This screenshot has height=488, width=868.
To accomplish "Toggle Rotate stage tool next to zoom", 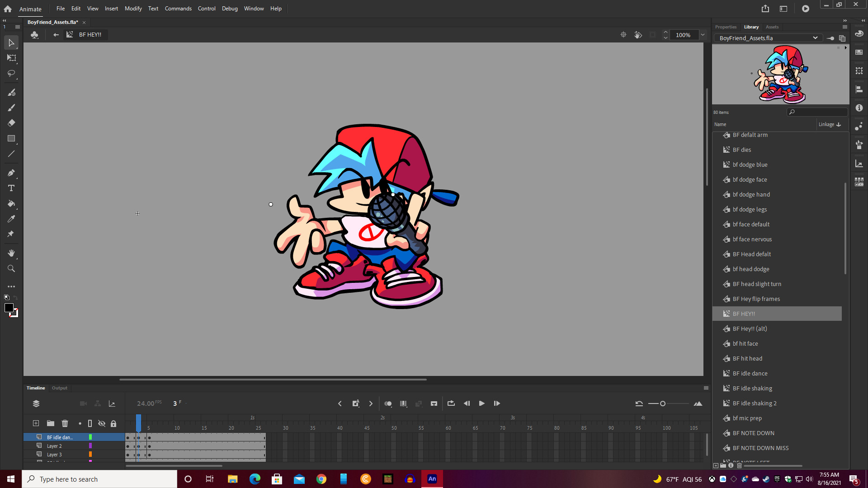I will tap(638, 35).
